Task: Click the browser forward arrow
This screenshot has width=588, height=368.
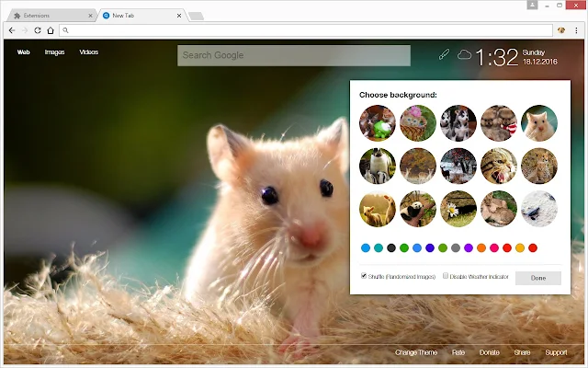Action: [25, 30]
